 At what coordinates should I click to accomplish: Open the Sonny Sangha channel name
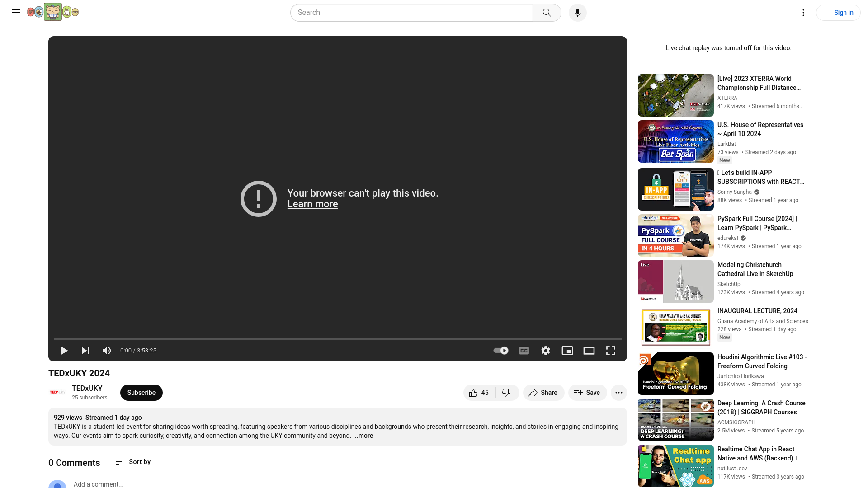pyautogui.click(x=734, y=192)
